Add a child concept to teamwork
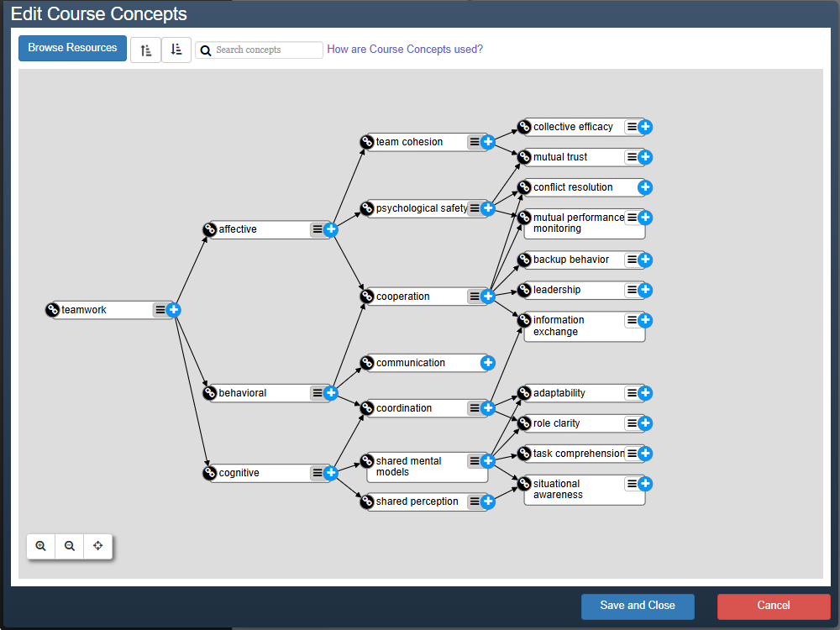 pos(174,310)
